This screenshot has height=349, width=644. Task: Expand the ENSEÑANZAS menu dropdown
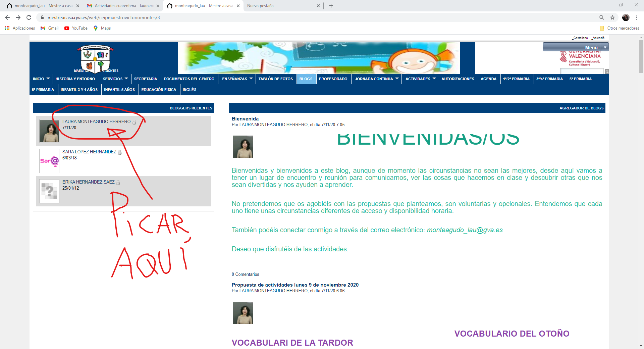251,79
